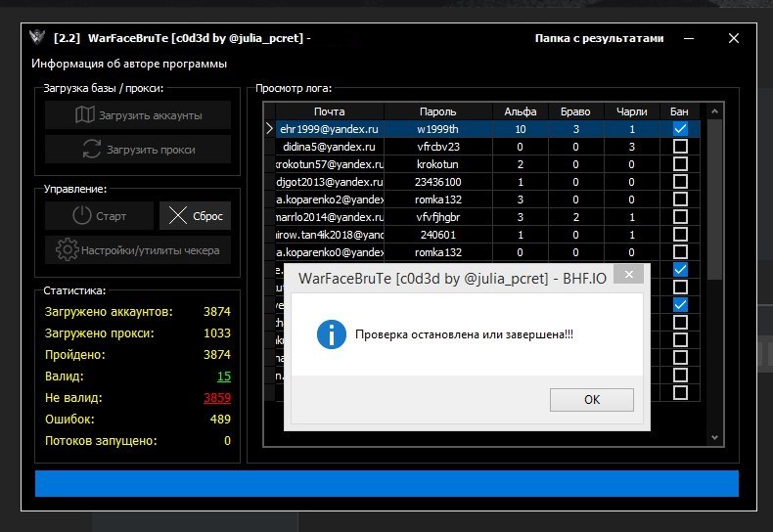Confirm the message dialog with OK
This screenshot has width=773, height=532.
tap(592, 400)
